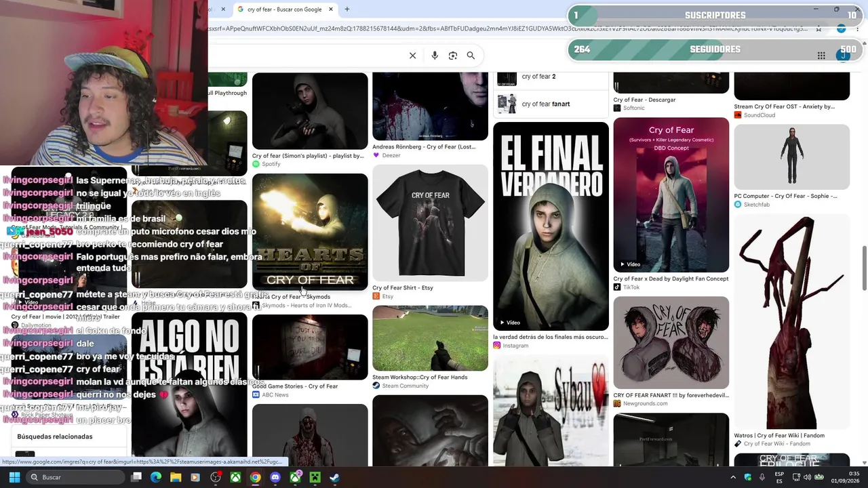868x488 pixels.
Task: Click the Spotify source icon
Action: click(256, 164)
